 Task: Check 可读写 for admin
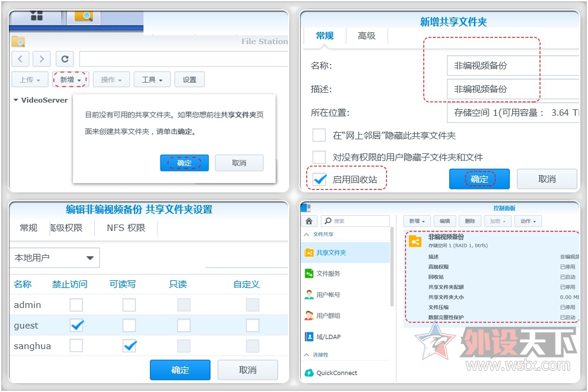coord(129,304)
